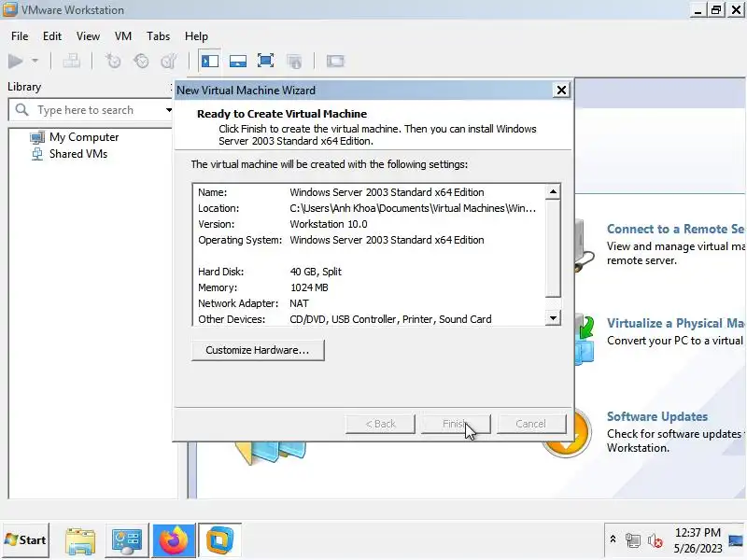Select the Location path text in settings

click(x=413, y=208)
